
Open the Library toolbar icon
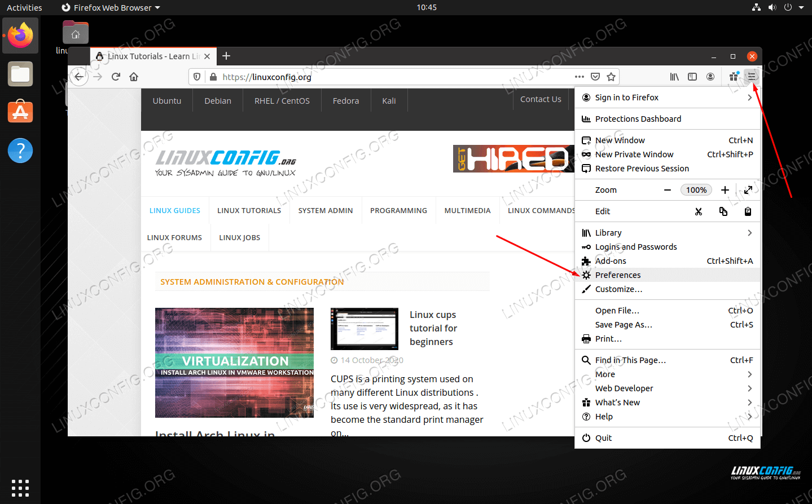point(674,77)
